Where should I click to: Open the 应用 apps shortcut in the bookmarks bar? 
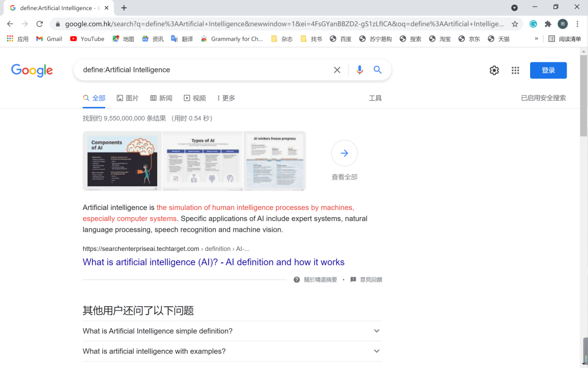tap(17, 39)
